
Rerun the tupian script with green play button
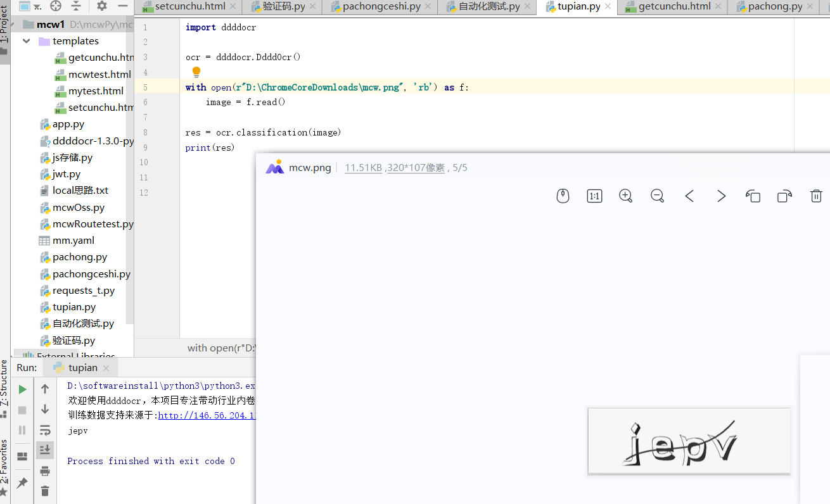22,389
